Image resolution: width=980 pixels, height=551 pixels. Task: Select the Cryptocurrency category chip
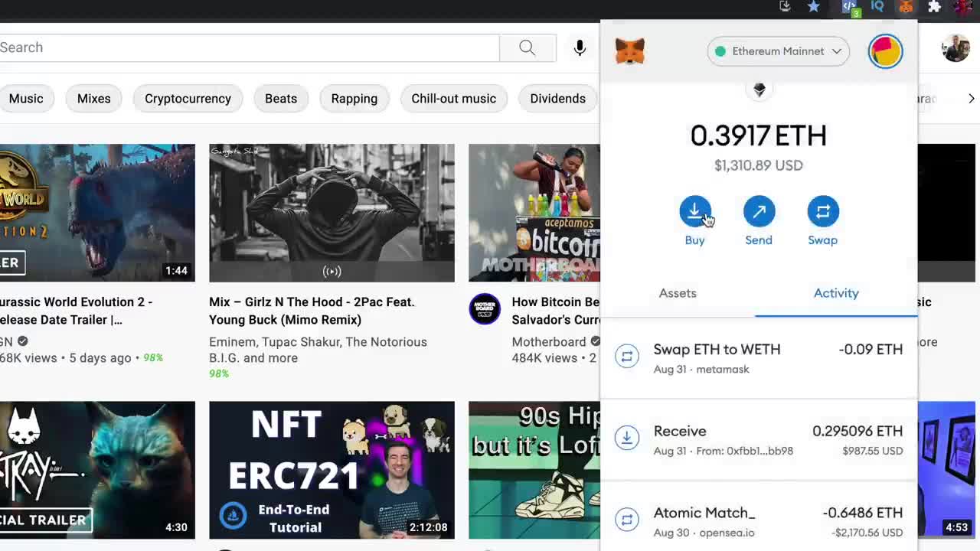pyautogui.click(x=188, y=99)
